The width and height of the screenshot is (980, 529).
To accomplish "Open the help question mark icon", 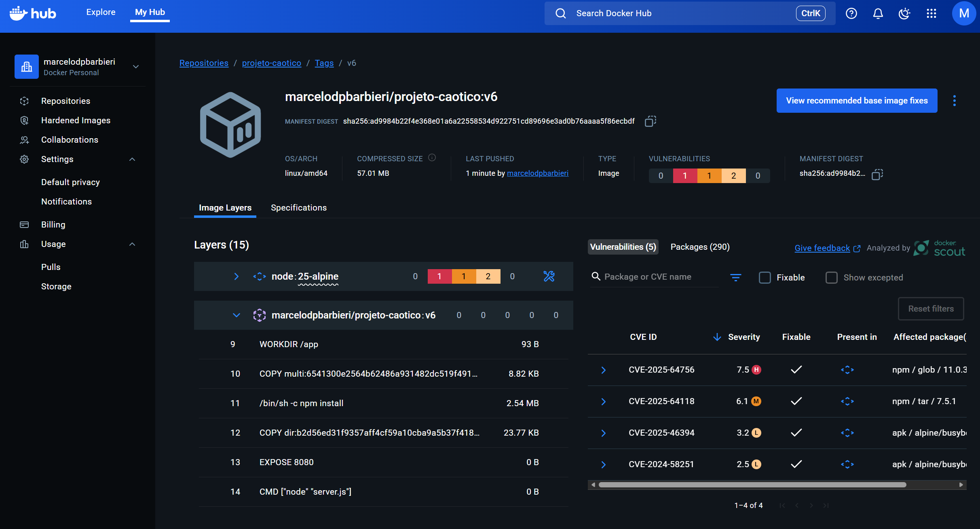I will 851,13.
